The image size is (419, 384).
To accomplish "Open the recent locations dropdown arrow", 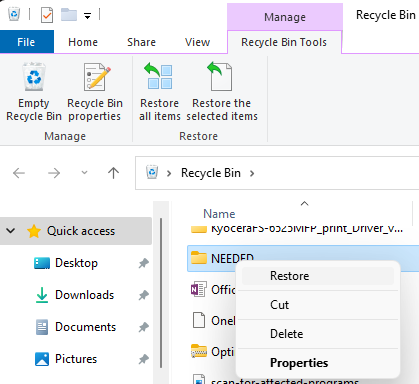I will [x=84, y=173].
